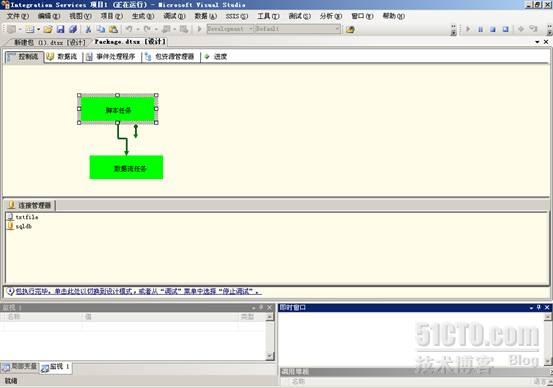The height and width of the screenshot is (388, 553).
Task: Click the Paste clipboard icon
Action: 113,29
